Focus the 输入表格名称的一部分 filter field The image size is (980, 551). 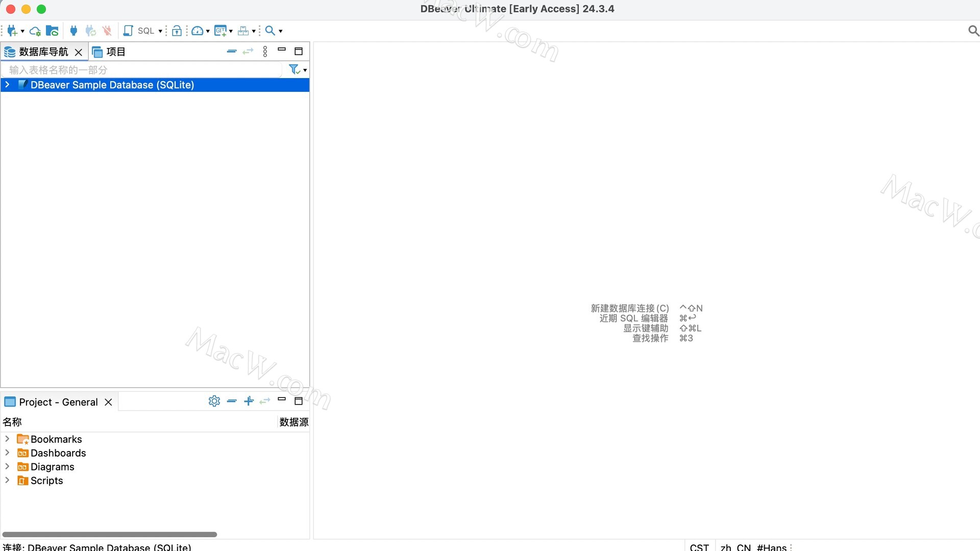pyautogui.click(x=142, y=70)
